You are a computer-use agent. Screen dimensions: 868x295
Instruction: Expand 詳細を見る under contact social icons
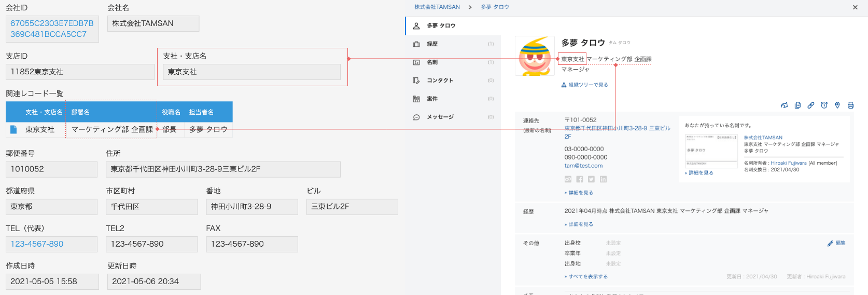pyautogui.click(x=580, y=193)
